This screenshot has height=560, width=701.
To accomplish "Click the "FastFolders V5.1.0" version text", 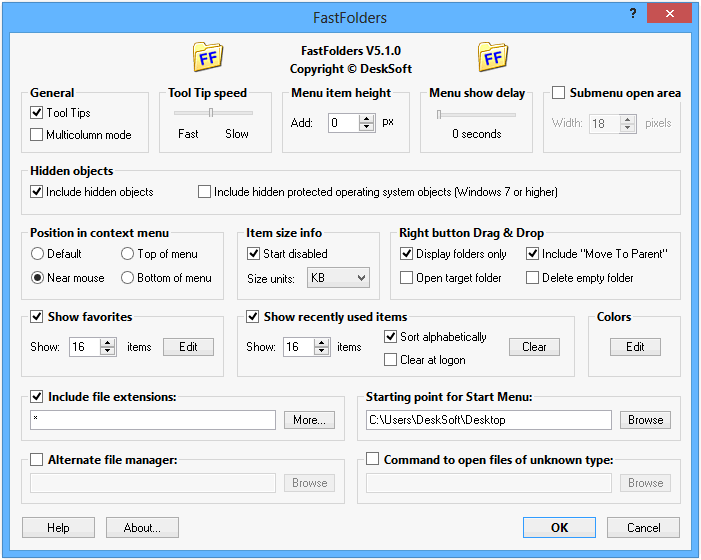I will pyautogui.click(x=351, y=51).
